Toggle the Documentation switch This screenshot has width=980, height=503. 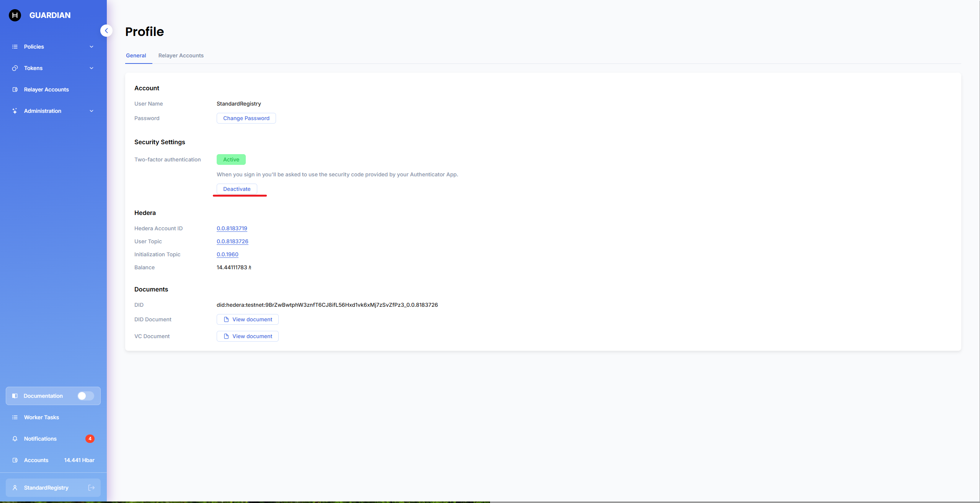coord(85,396)
